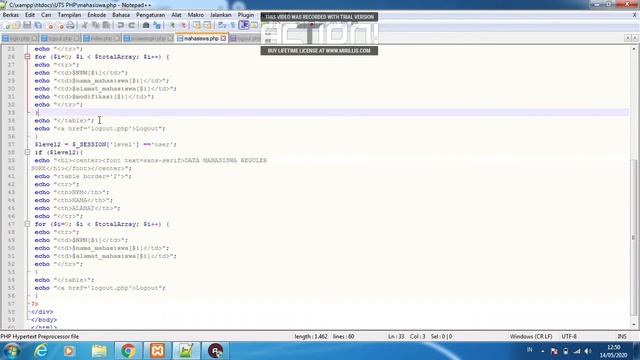This screenshot has width=640, height=360.
Task: Open the Enkode menu
Action: [x=97, y=15]
